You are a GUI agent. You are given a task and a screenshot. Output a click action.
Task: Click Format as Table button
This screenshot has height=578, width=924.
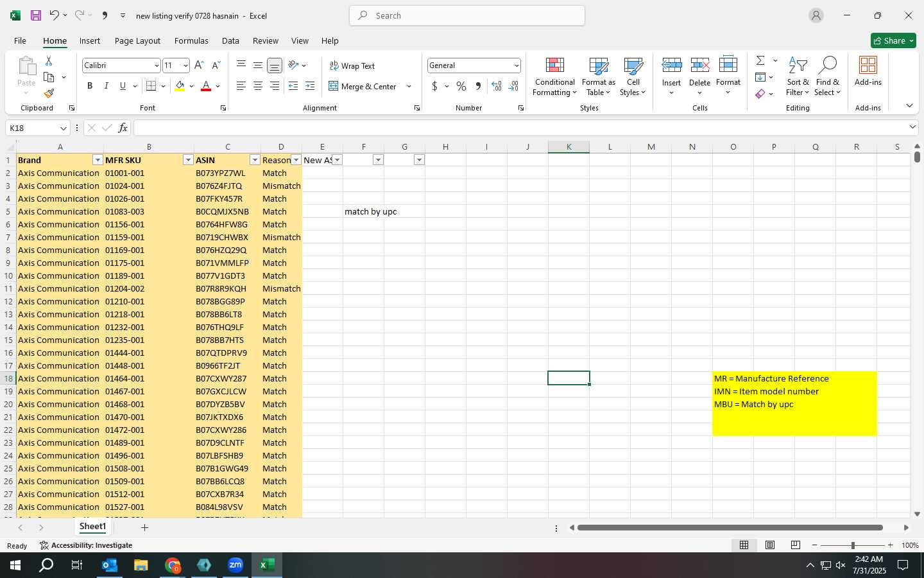pos(598,76)
